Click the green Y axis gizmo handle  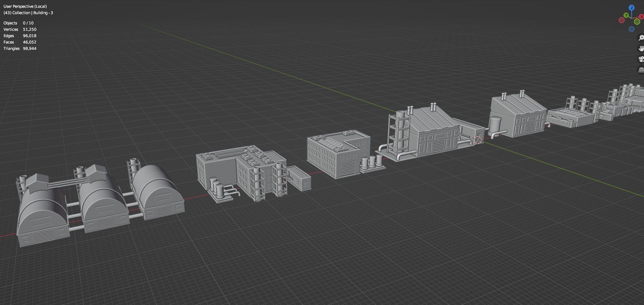626,15
